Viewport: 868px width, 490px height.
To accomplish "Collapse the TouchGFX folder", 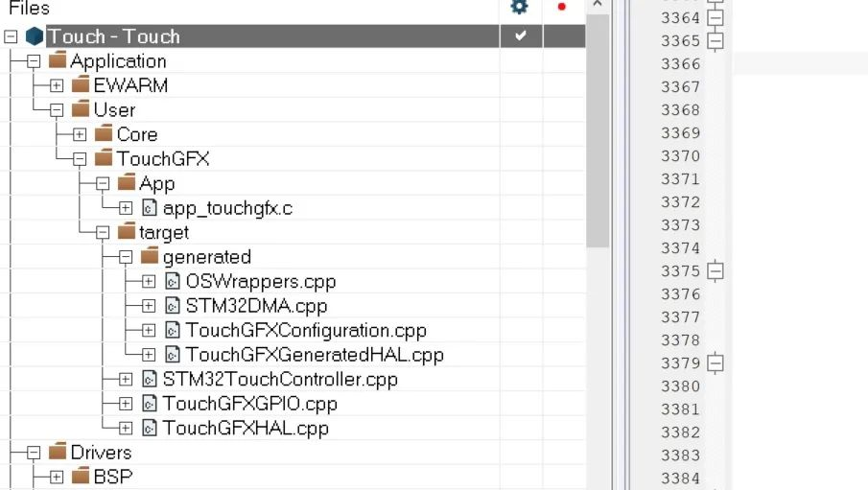I will click(x=80, y=159).
